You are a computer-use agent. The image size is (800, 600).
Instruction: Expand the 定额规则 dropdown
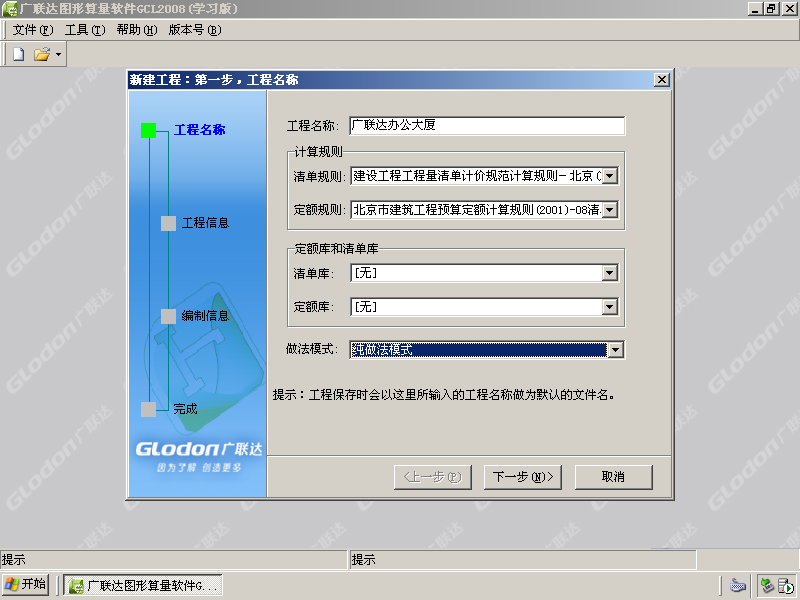pyautogui.click(x=610, y=210)
